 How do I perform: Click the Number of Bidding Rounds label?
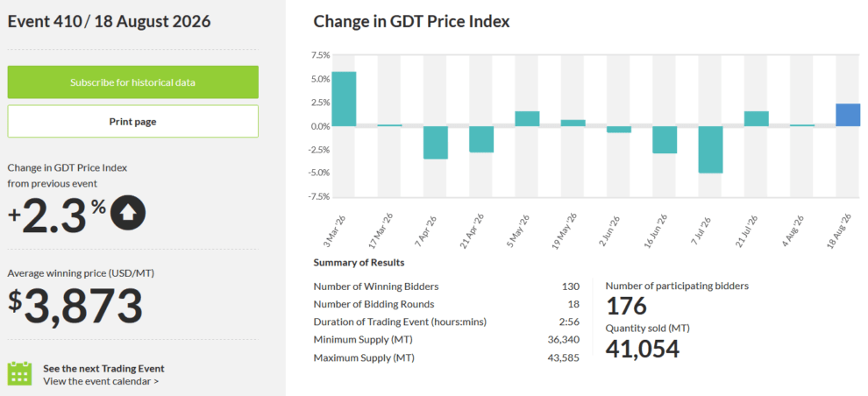click(374, 304)
